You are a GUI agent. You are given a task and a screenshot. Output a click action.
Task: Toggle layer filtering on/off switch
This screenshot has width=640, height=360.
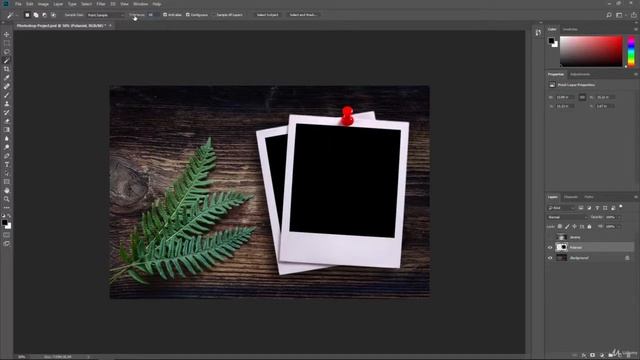click(x=621, y=207)
